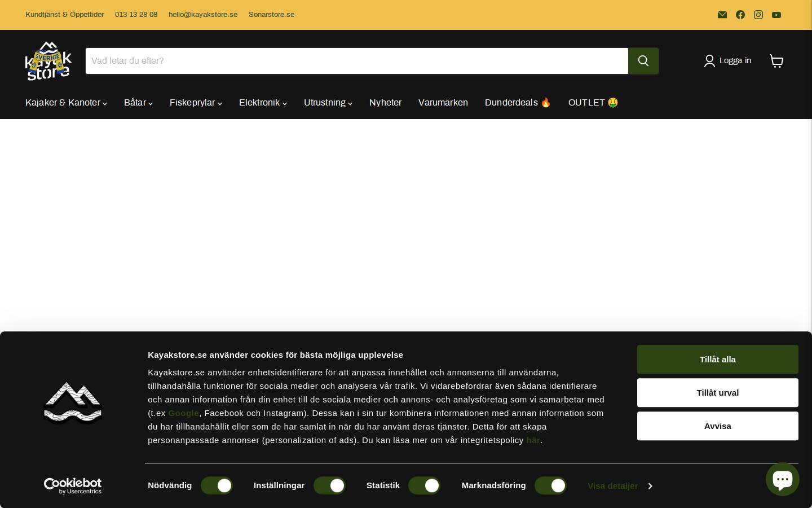Click the Tillåt urval button

pyautogui.click(x=718, y=393)
